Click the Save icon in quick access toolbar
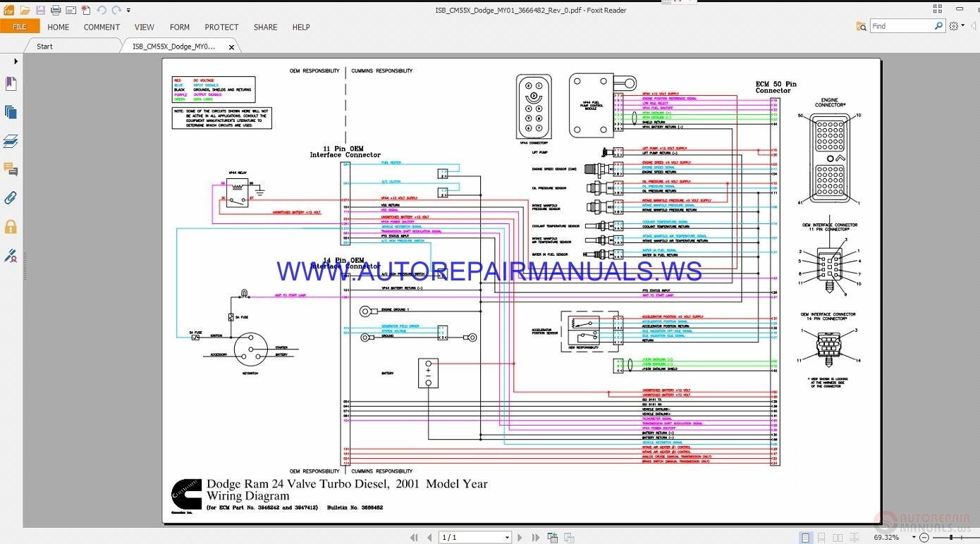This screenshot has height=544, width=980. 40,10
